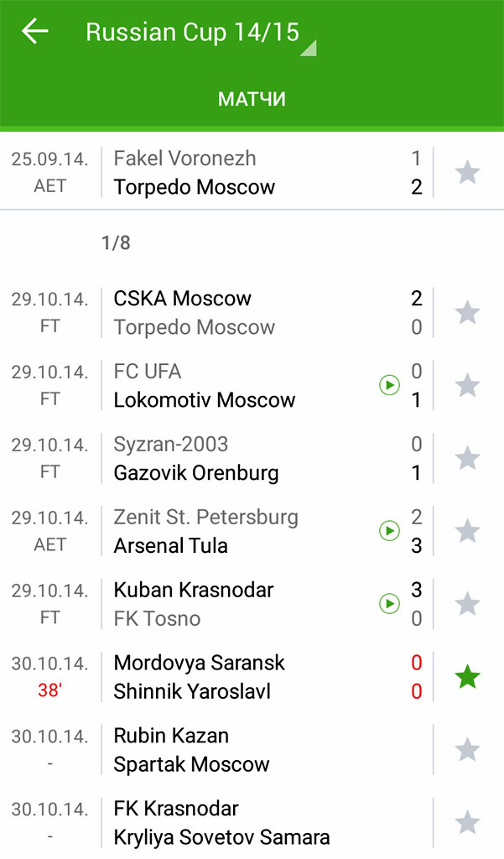The image size is (504, 859).
Task: Go back using the arrow icon
Action: [35, 32]
